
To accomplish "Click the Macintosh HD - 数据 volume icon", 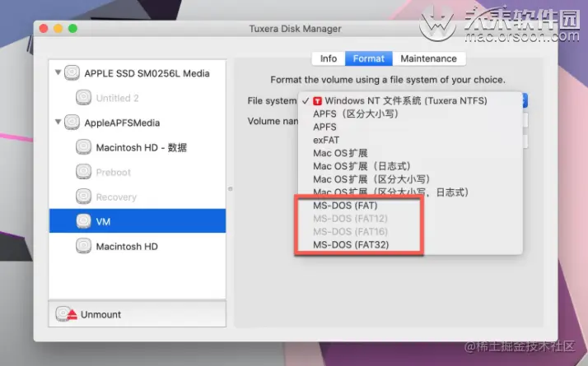I will coord(83,147).
